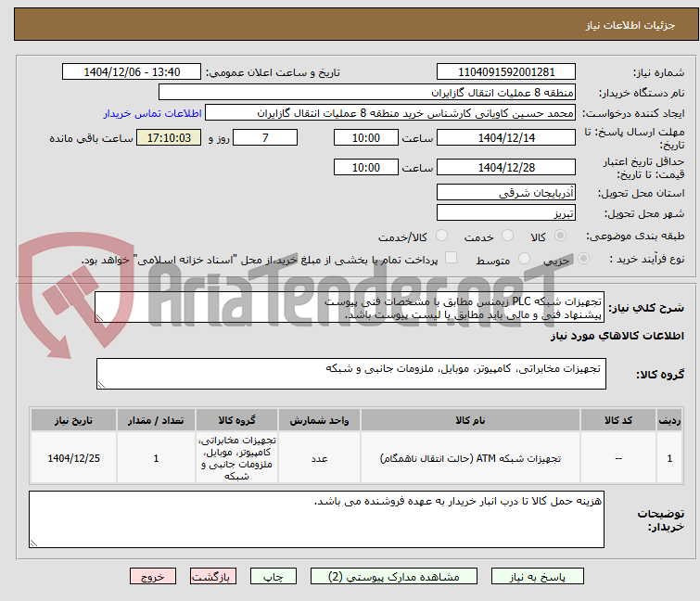Select the کالا radio button
700x601 pixels.
click(560, 236)
